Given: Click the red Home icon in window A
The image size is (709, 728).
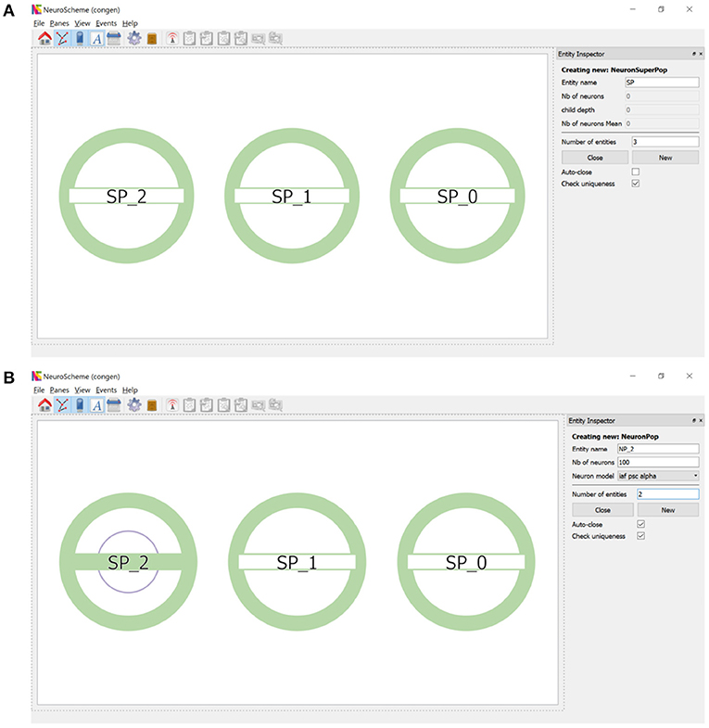Looking at the screenshot, I should pyautogui.click(x=45, y=39).
